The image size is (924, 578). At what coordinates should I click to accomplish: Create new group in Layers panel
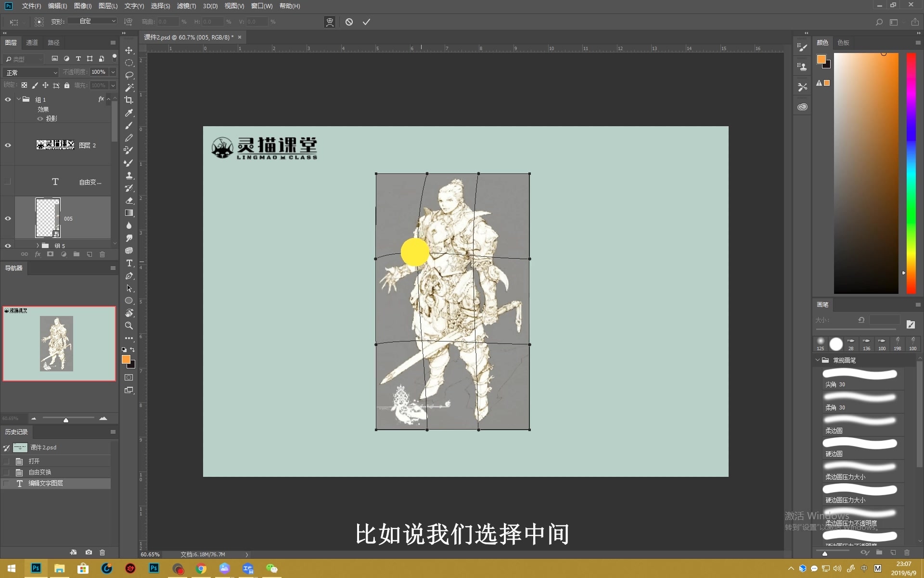tap(76, 254)
